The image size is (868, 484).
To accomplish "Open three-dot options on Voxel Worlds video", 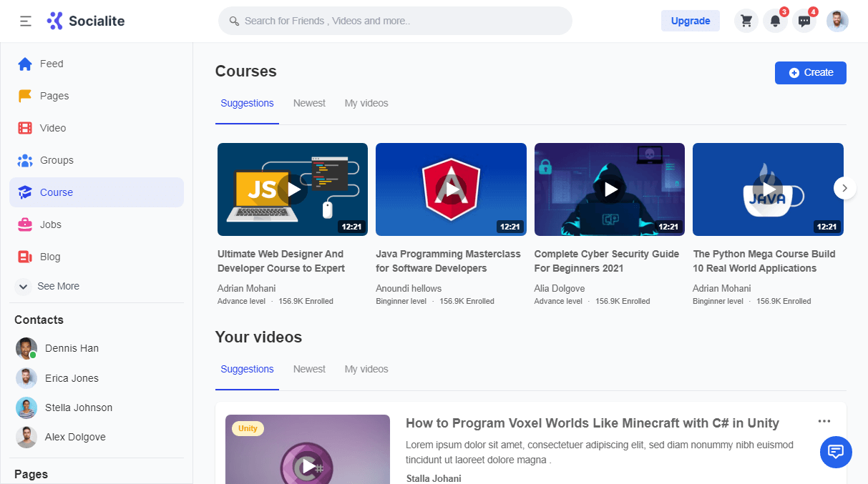I will tap(824, 421).
